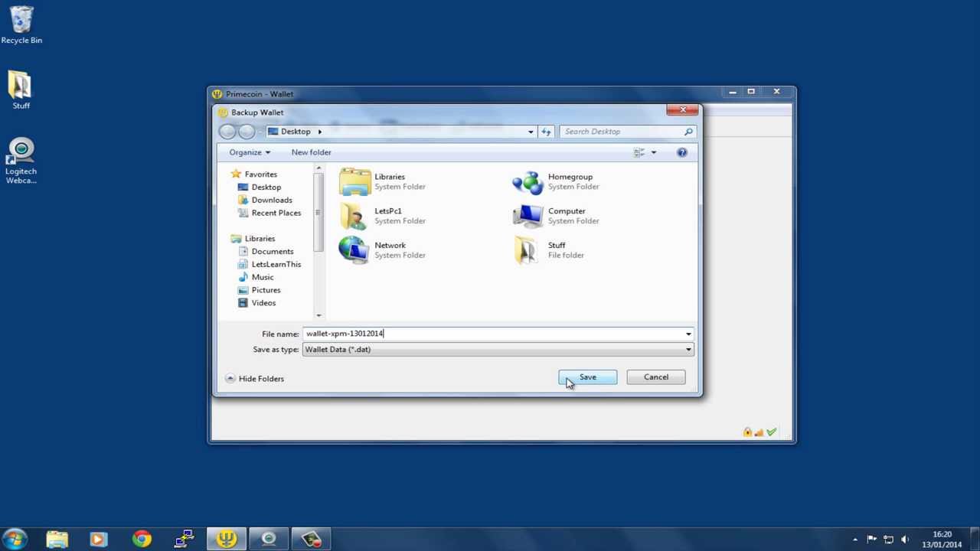Select the Stuff desktop folder icon
Image resolution: width=980 pixels, height=551 pixels.
[x=21, y=90]
